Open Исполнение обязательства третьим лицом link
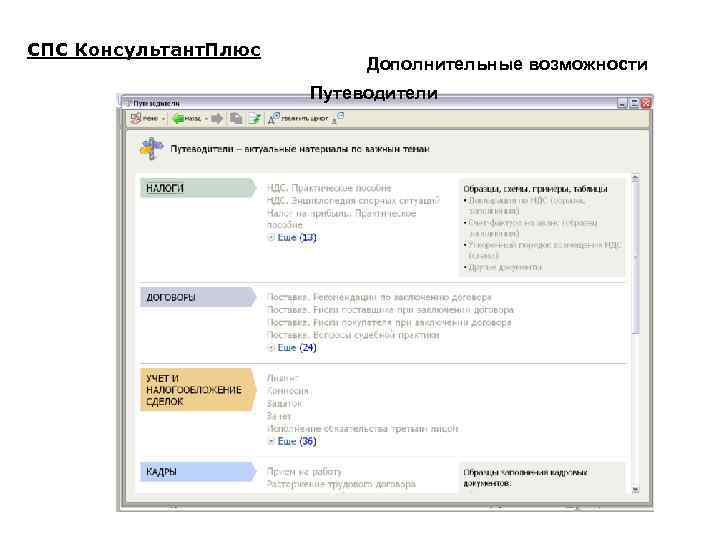Image resolution: width=720 pixels, height=540 pixels. [x=363, y=428]
